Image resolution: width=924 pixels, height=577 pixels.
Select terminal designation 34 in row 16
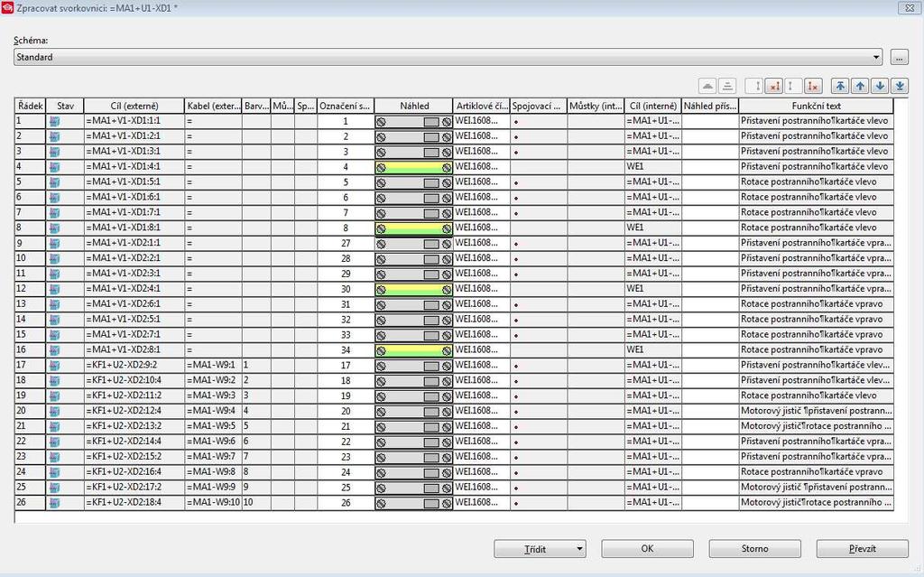[x=346, y=349]
